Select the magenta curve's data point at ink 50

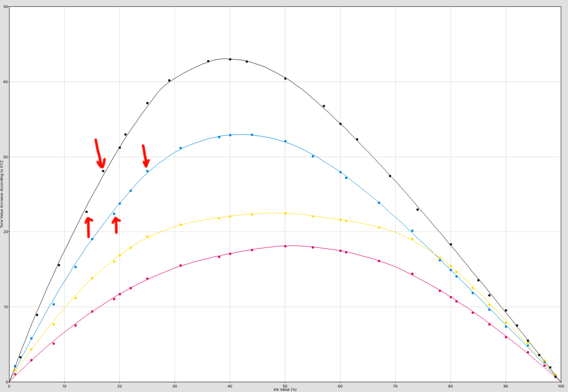285,246
